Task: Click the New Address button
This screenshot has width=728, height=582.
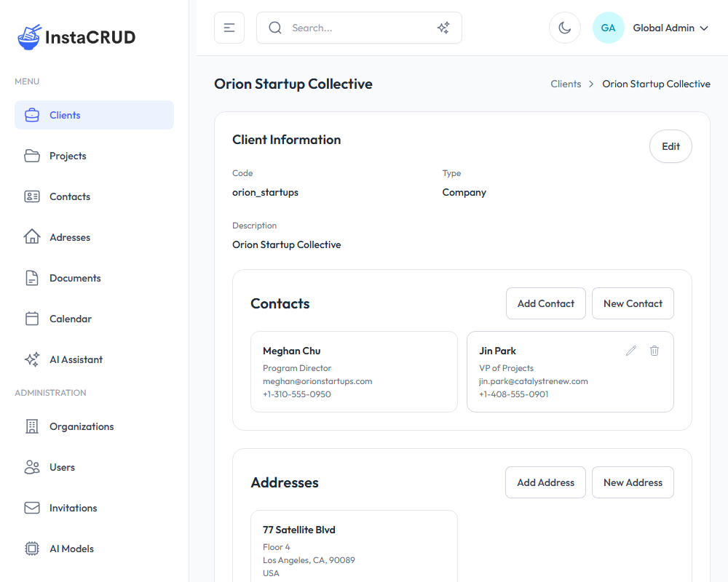Action: pyautogui.click(x=633, y=482)
